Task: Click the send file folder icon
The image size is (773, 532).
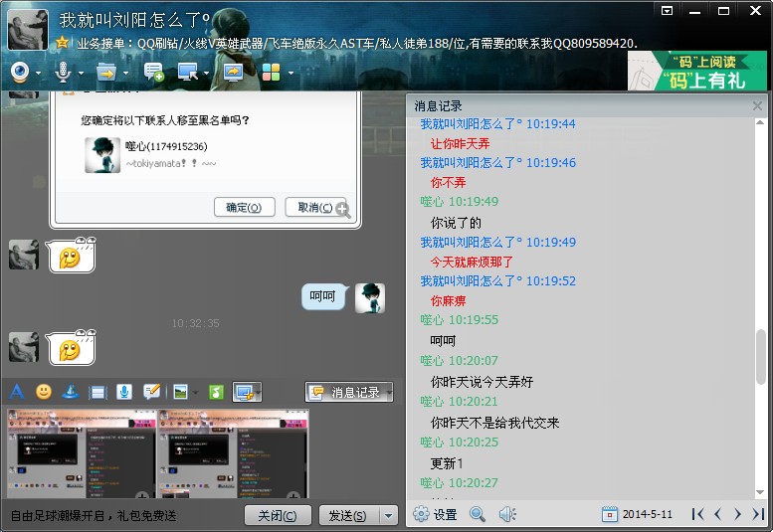Action: pyautogui.click(x=105, y=72)
